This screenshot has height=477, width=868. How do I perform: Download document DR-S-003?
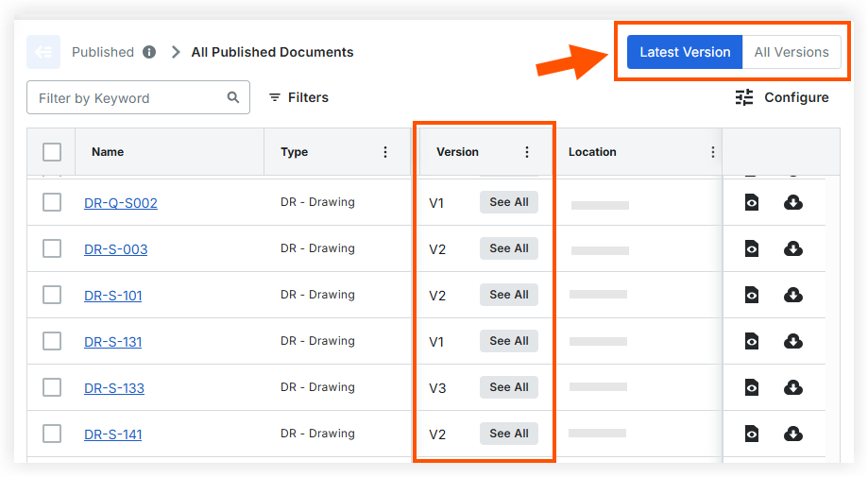pos(793,248)
